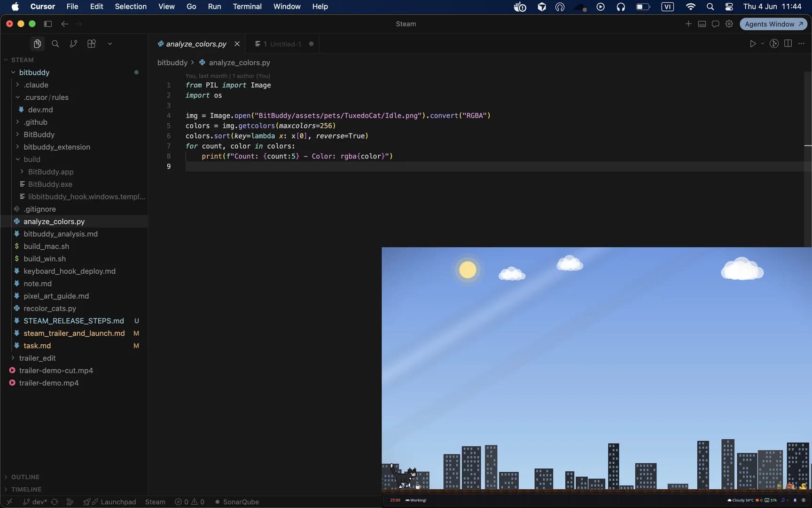Expand the BitBuddy folder
This screenshot has height=508, width=812.
pyautogui.click(x=74, y=135)
